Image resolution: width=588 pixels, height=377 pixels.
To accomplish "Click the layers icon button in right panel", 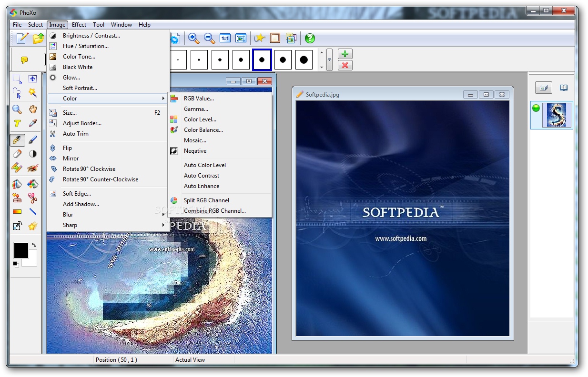I will tap(544, 88).
